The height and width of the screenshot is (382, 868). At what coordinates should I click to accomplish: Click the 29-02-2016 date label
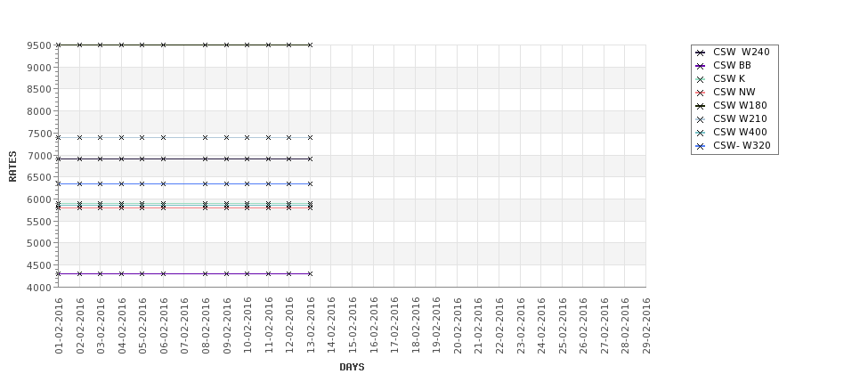(646, 326)
